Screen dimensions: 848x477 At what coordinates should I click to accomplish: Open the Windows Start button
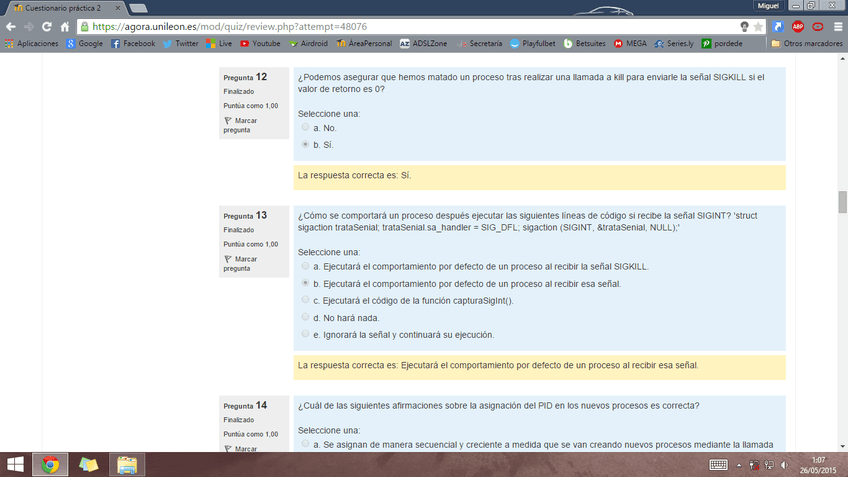[15, 465]
